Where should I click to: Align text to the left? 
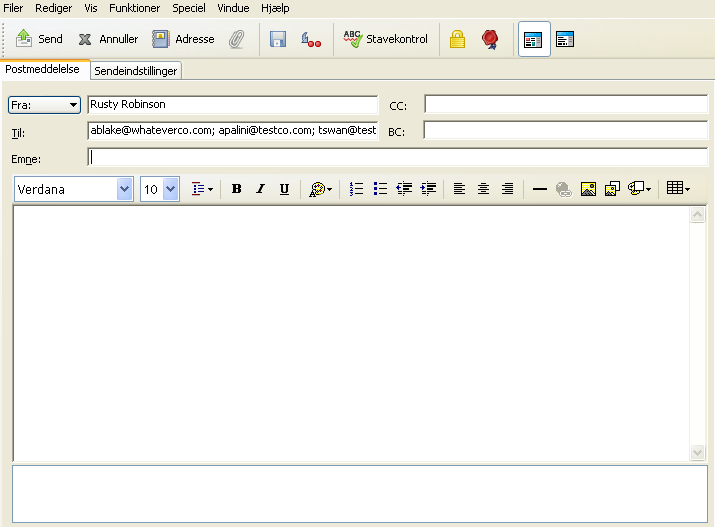coord(459,189)
